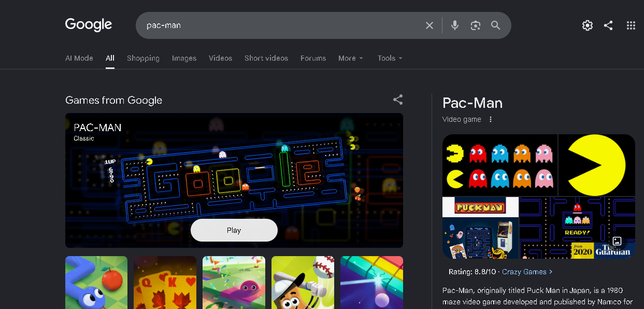Click the Google logo
Viewport: 644px width, 309px height.
pos(89,25)
